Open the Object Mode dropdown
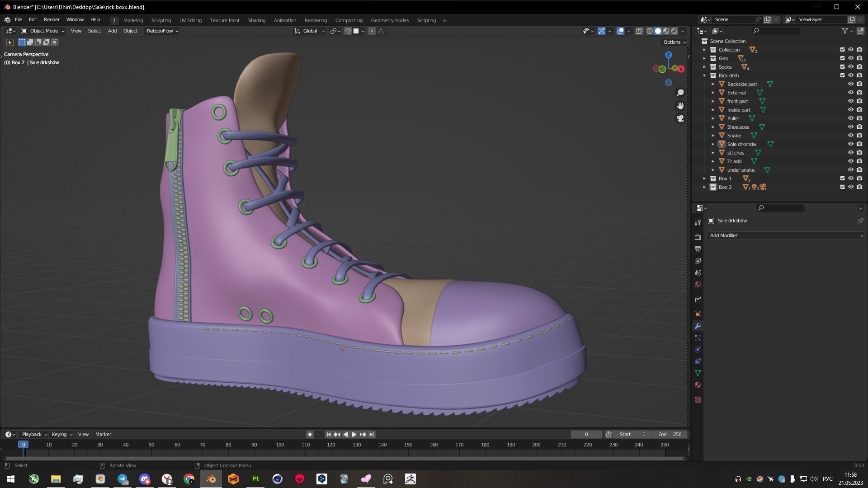 coord(43,31)
